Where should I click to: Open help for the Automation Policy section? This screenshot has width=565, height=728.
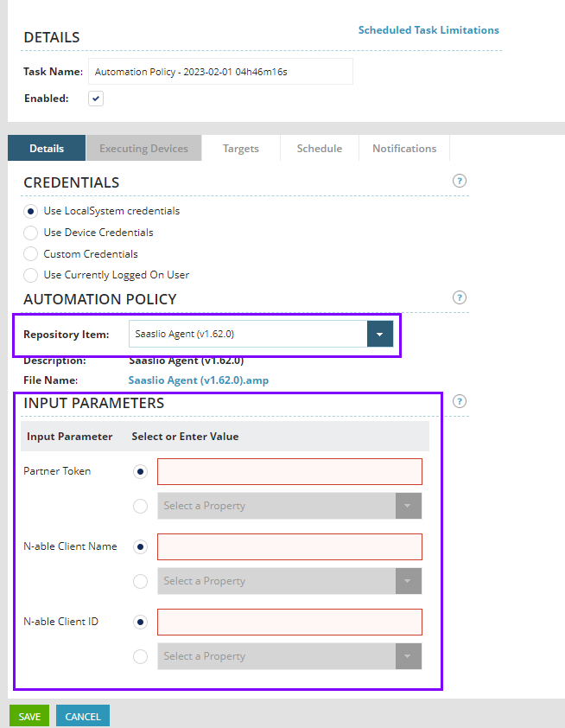460,297
